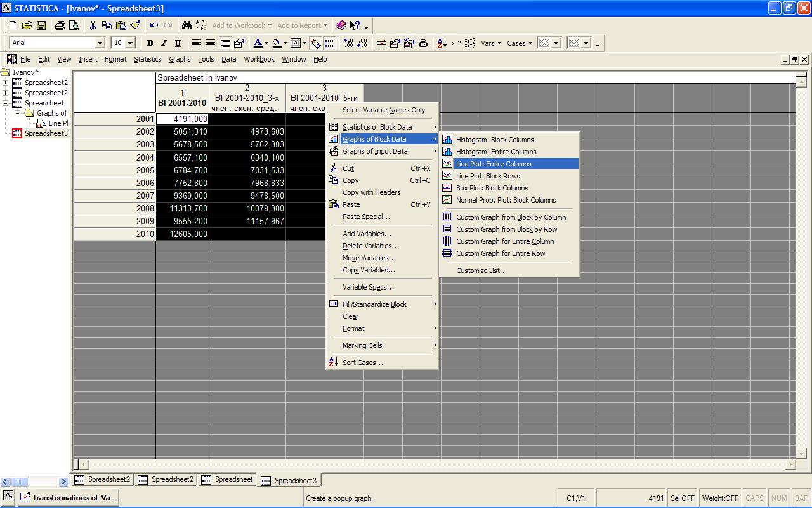Click the Sort A-Z toolbar icon

(442, 43)
